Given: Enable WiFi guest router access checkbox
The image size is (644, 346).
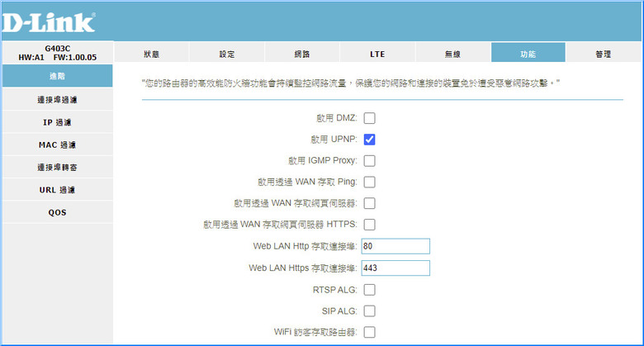Looking at the screenshot, I should (x=369, y=333).
